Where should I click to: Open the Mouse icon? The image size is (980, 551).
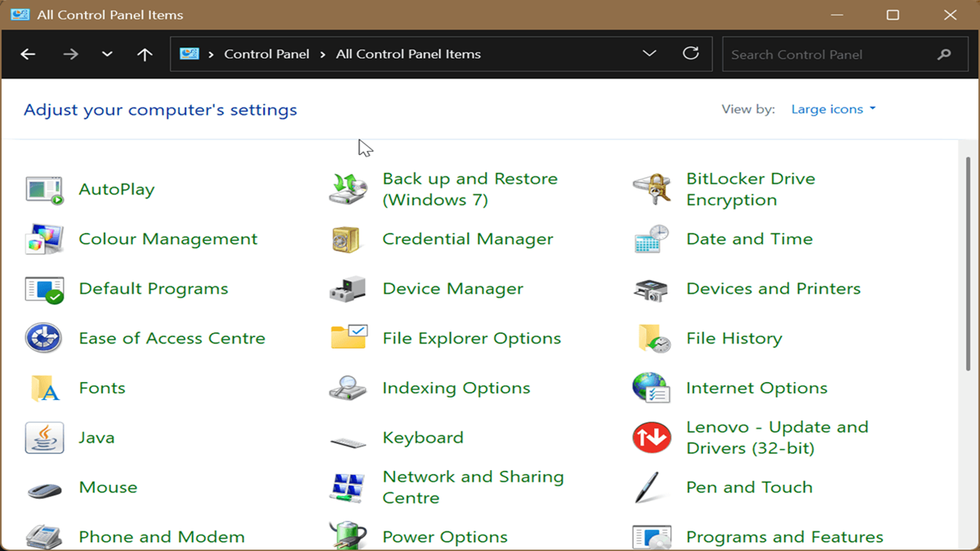click(44, 490)
